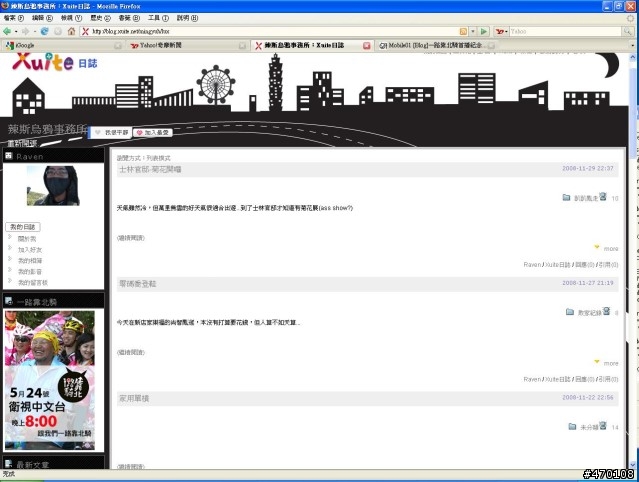Click the Raven profile photo
The height and width of the screenshot is (482, 639).
53,185
